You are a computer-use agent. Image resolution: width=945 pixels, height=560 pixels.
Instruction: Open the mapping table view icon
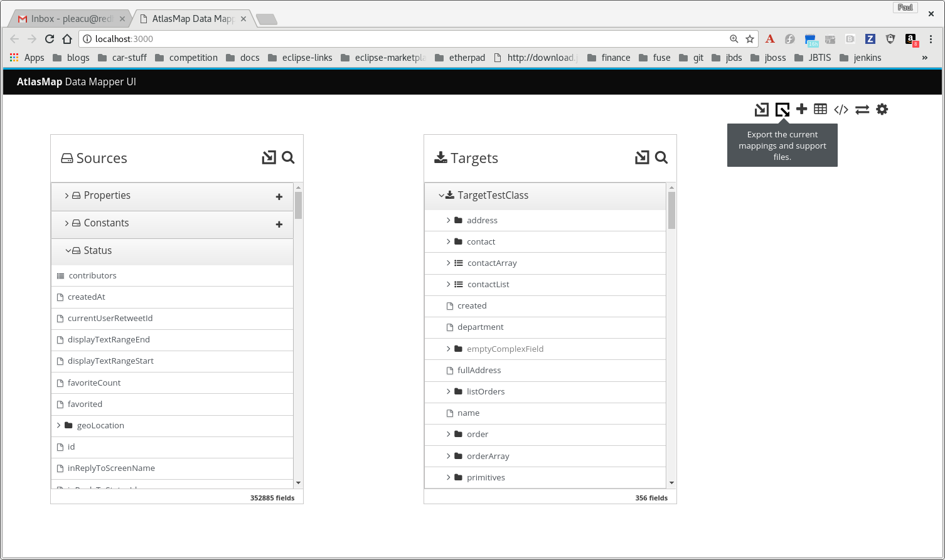pos(820,109)
